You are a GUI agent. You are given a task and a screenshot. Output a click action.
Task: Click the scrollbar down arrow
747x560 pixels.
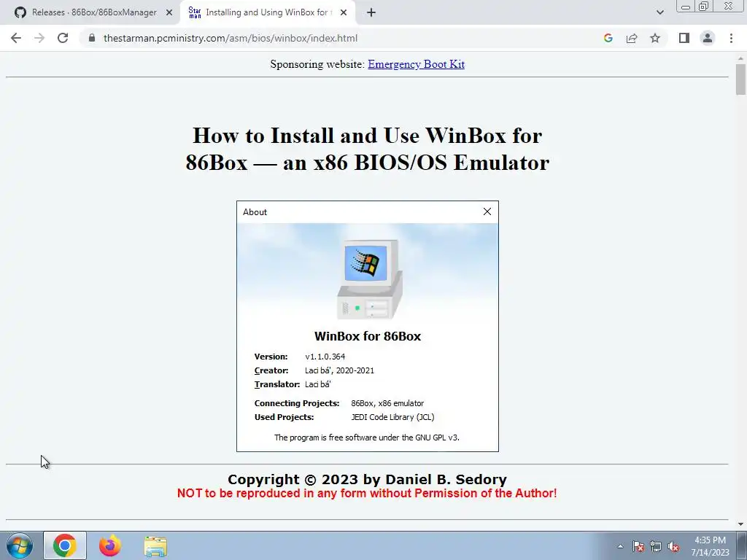(740, 524)
